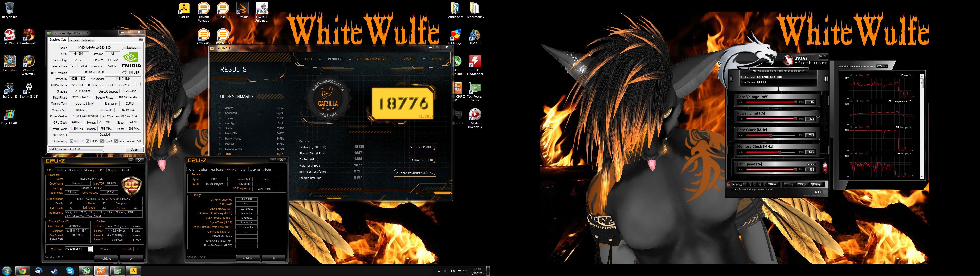The width and height of the screenshot is (980, 276).
Task: Open Steam from the taskbar
Action: click(x=54, y=271)
